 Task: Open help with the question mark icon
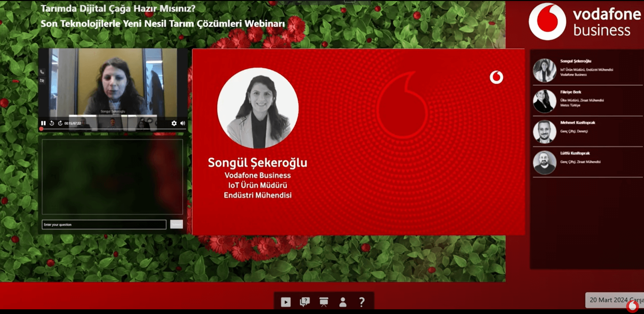click(x=362, y=302)
